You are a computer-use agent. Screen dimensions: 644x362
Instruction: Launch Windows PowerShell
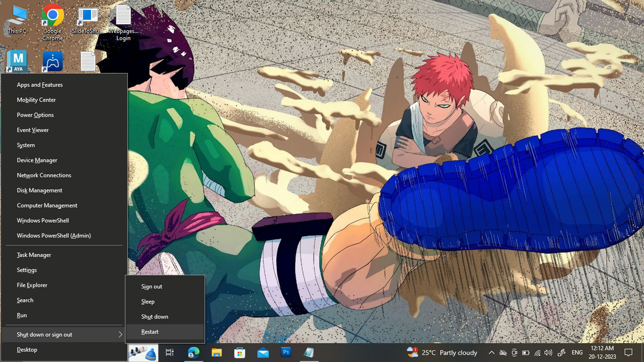[64, 220]
